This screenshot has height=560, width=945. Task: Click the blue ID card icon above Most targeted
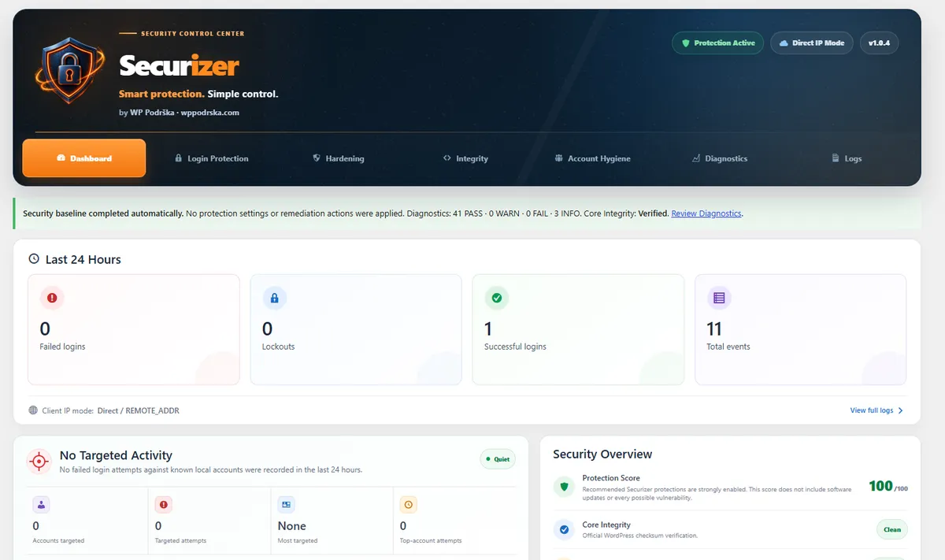click(286, 504)
